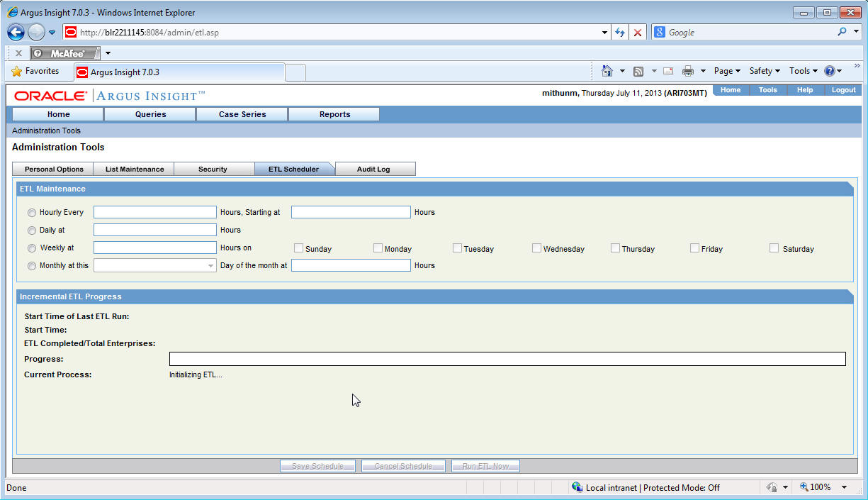
Task: Open the recent pages dropdown arrow
Action: (52, 33)
